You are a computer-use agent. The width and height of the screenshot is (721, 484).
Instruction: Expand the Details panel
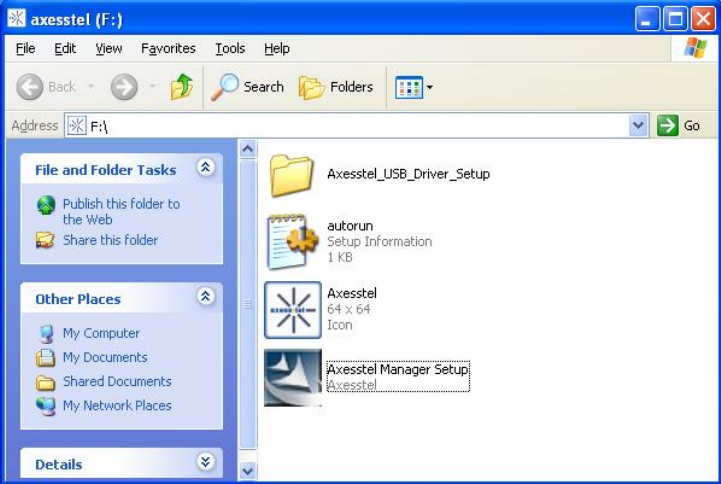tap(205, 461)
